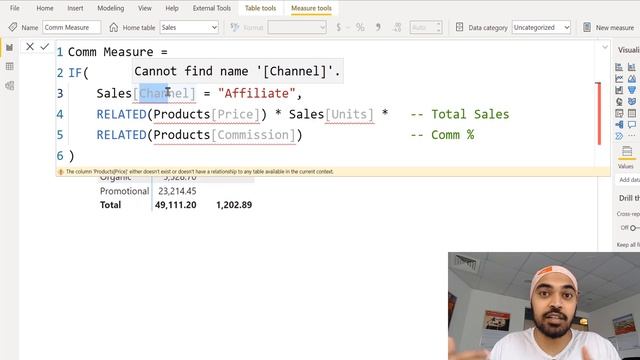Switch to the View tab

pos(144,8)
